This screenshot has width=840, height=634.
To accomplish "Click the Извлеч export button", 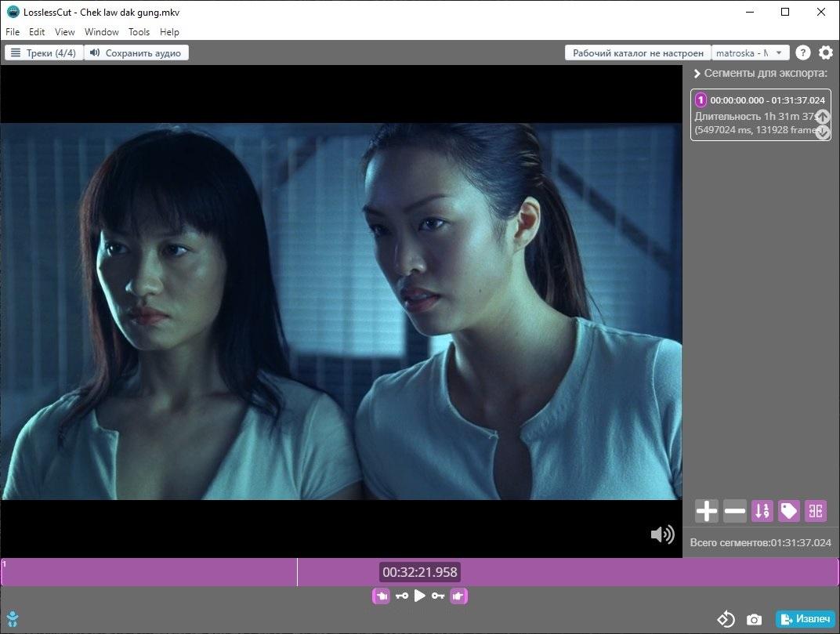I will [x=805, y=620].
